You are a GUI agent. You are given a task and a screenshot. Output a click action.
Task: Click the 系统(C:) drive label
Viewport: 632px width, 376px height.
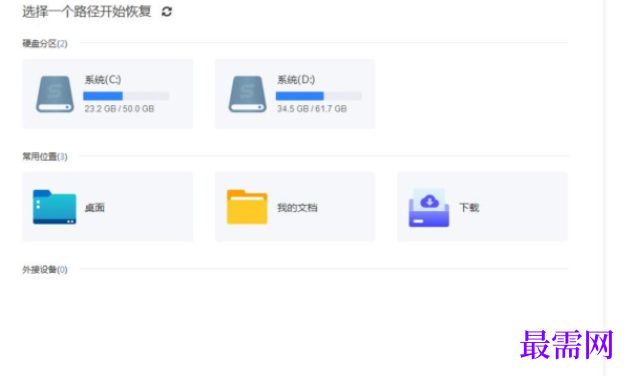point(103,80)
